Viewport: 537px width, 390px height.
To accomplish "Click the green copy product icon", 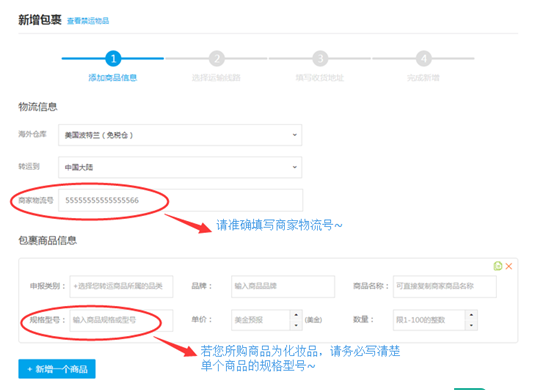I will [x=498, y=266].
